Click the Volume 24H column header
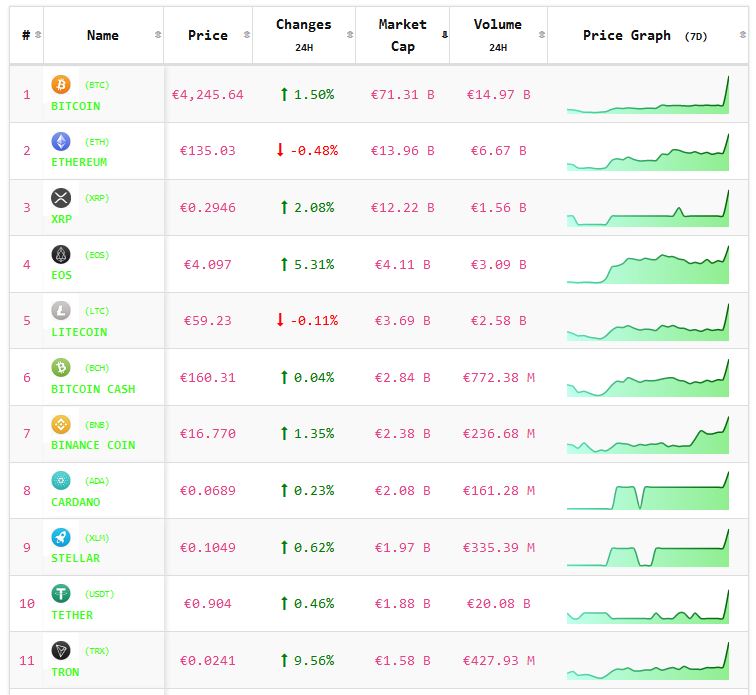This screenshot has width=756, height=695. point(497,35)
